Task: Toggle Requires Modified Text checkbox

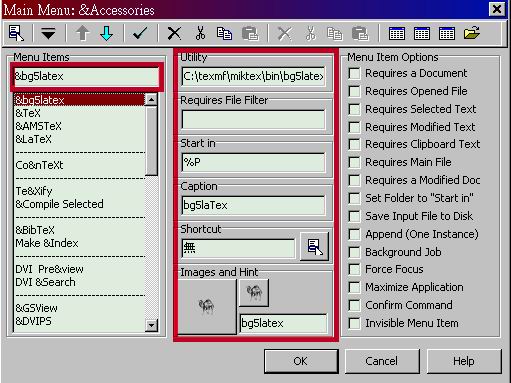Action: pos(354,127)
